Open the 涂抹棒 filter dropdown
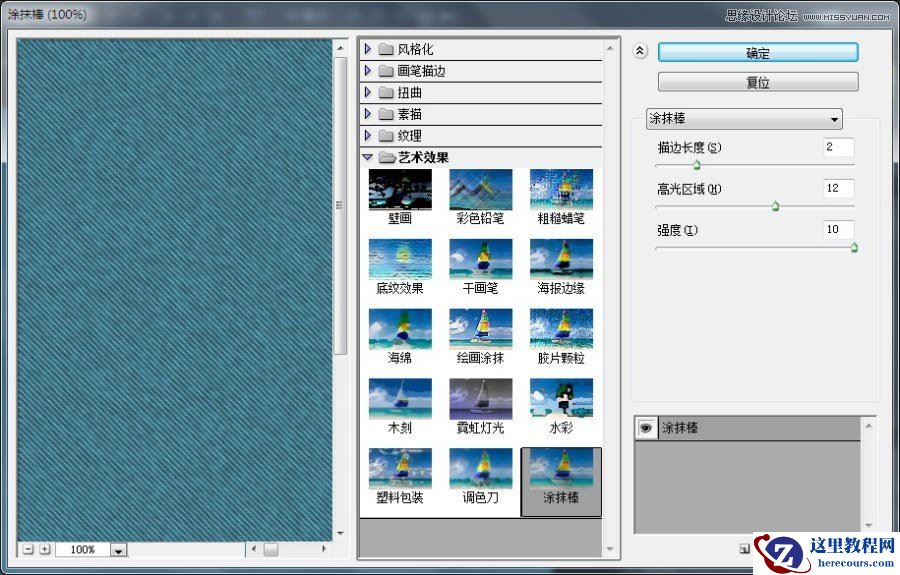This screenshot has width=900, height=575. (744, 119)
